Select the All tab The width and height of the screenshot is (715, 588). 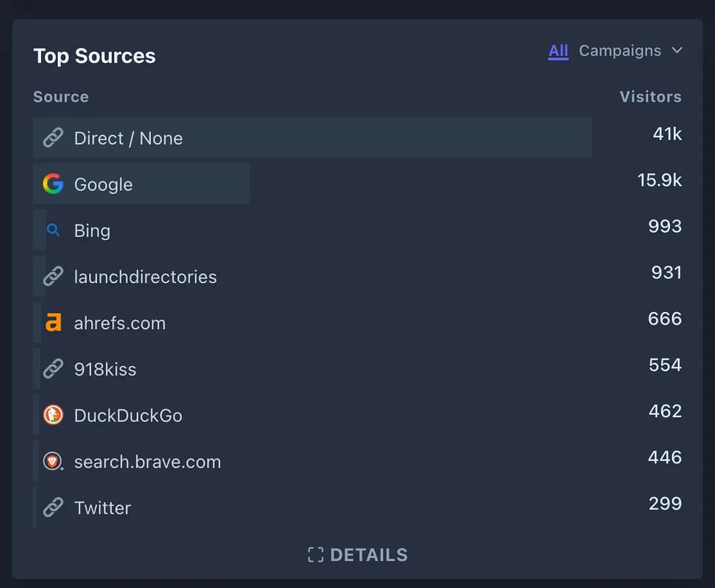(x=558, y=51)
